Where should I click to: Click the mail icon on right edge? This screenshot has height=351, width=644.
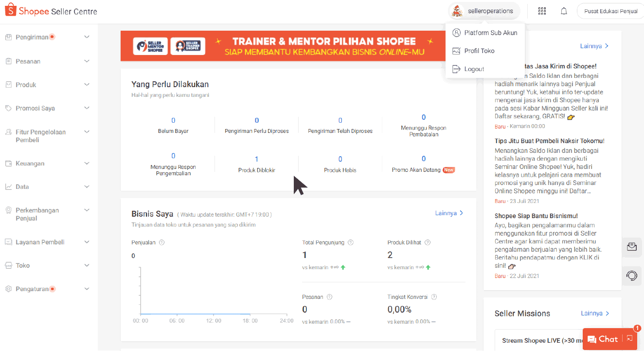pyautogui.click(x=631, y=247)
